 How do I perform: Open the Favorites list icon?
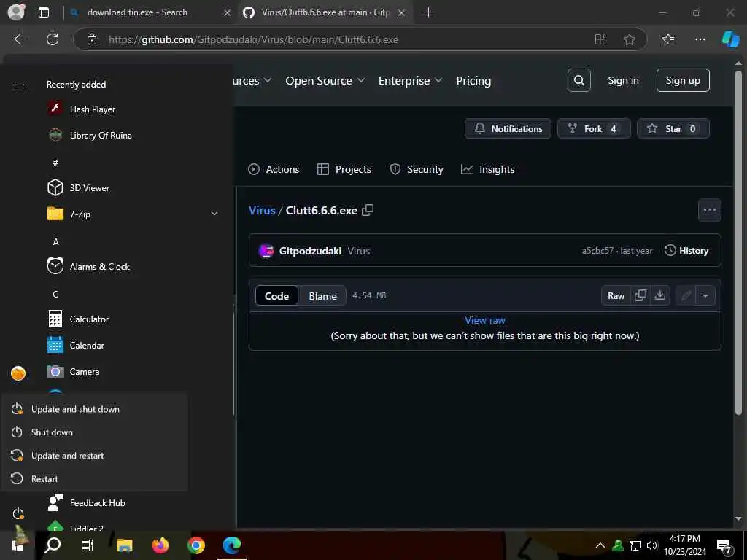coord(668,39)
